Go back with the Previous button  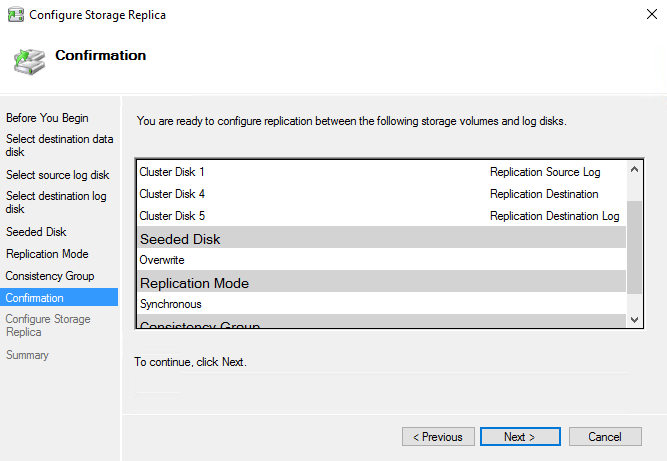[x=438, y=437]
